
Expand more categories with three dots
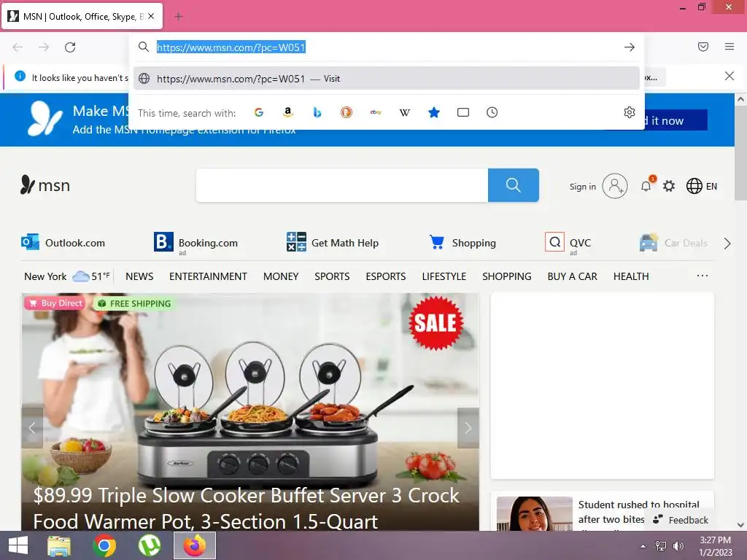tap(703, 276)
